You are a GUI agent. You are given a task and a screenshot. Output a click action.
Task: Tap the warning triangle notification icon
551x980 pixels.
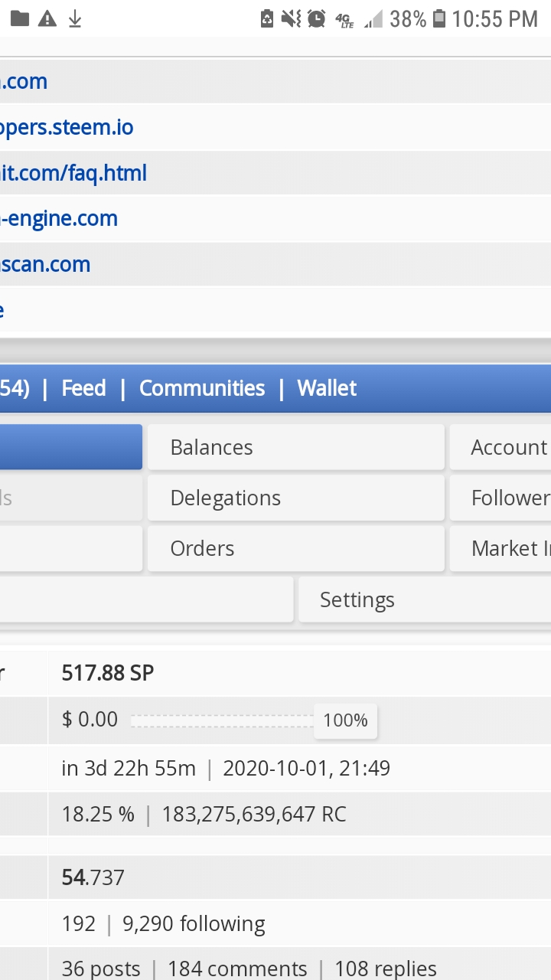coord(47,18)
